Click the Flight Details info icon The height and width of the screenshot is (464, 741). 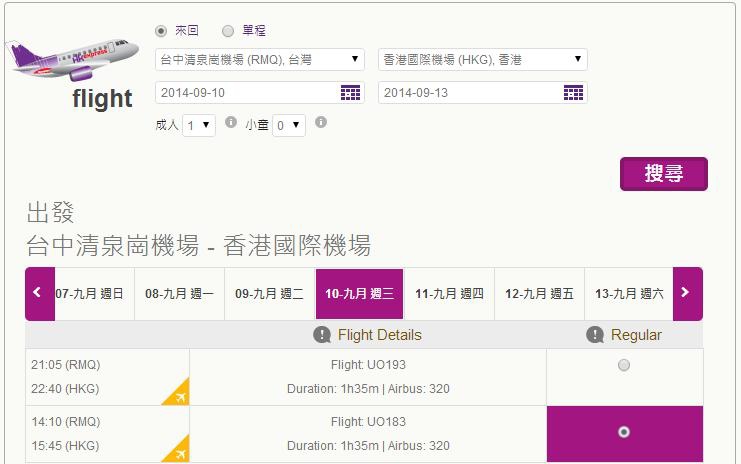[322, 335]
